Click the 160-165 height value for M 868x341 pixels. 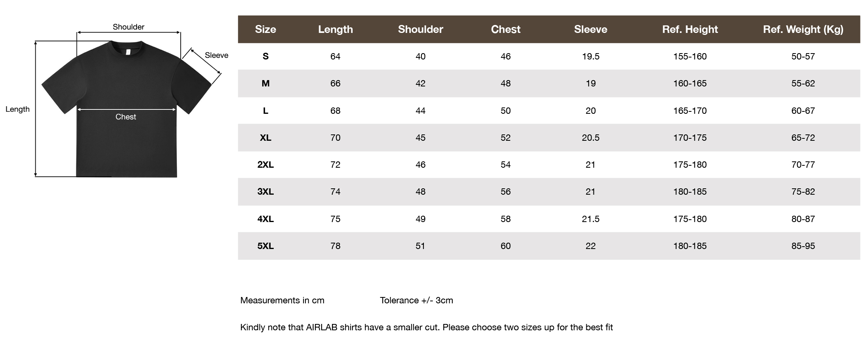690,83
